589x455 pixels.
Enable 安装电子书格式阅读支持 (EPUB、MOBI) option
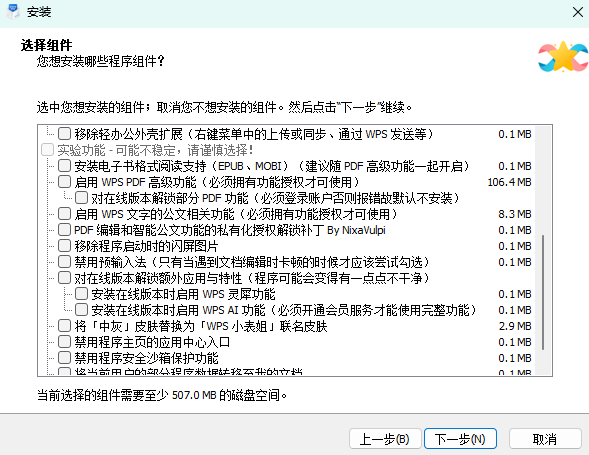pos(64,166)
